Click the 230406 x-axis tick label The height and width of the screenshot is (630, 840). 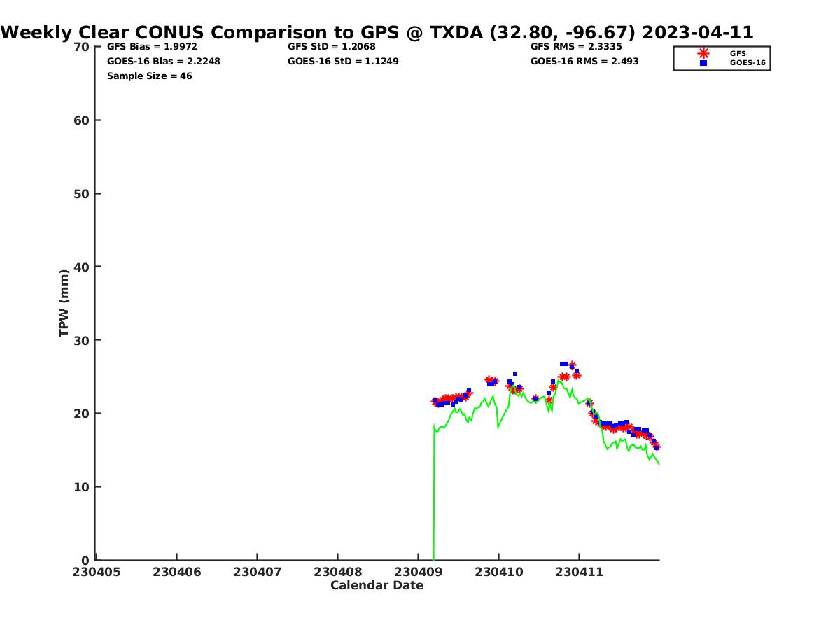[x=176, y=572]
